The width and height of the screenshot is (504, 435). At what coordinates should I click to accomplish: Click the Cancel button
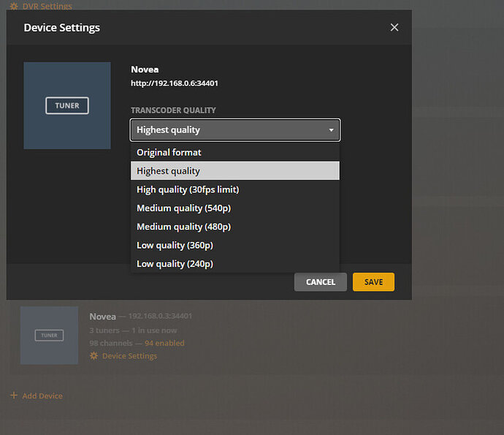pyautogui.click(x=321, y=282)
